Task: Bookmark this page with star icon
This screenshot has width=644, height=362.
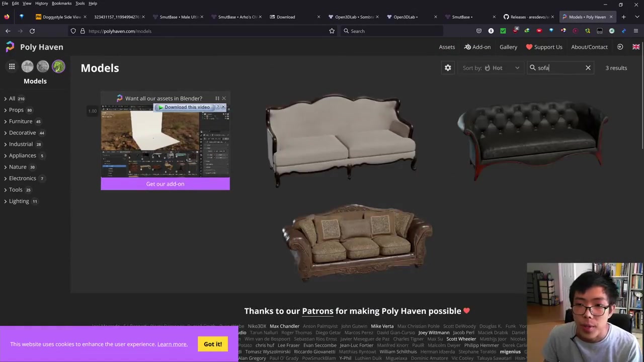Action: point(332,31)
